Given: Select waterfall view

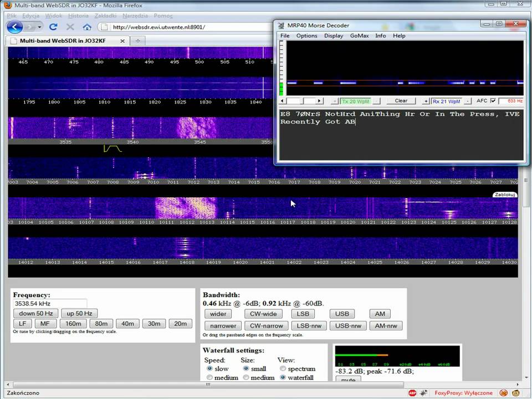Looking at the screenshot, I should coord(283,377).
